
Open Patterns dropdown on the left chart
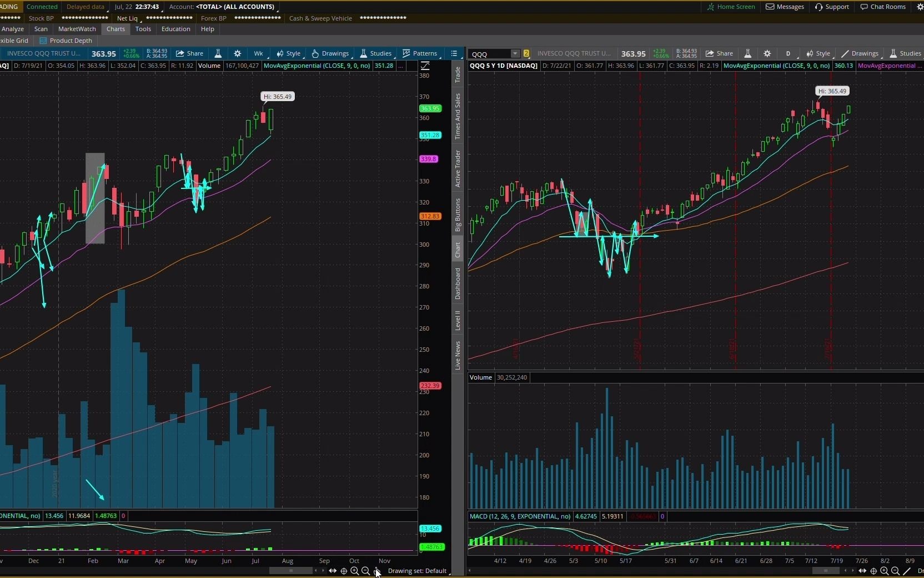tap(420, 53)
